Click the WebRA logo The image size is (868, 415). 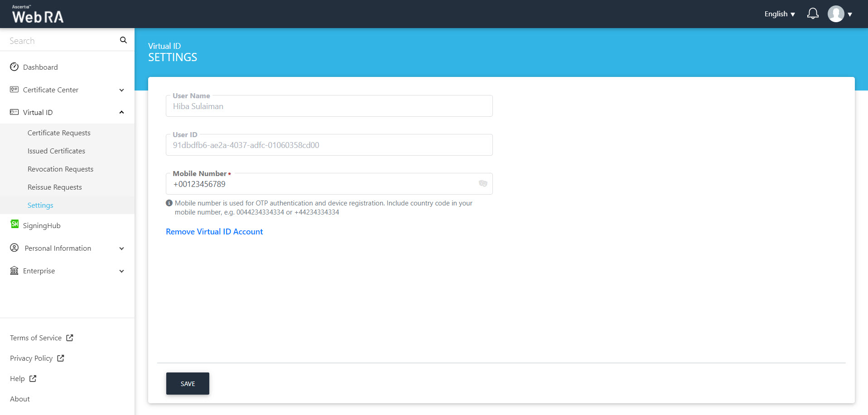coord(38,14)
